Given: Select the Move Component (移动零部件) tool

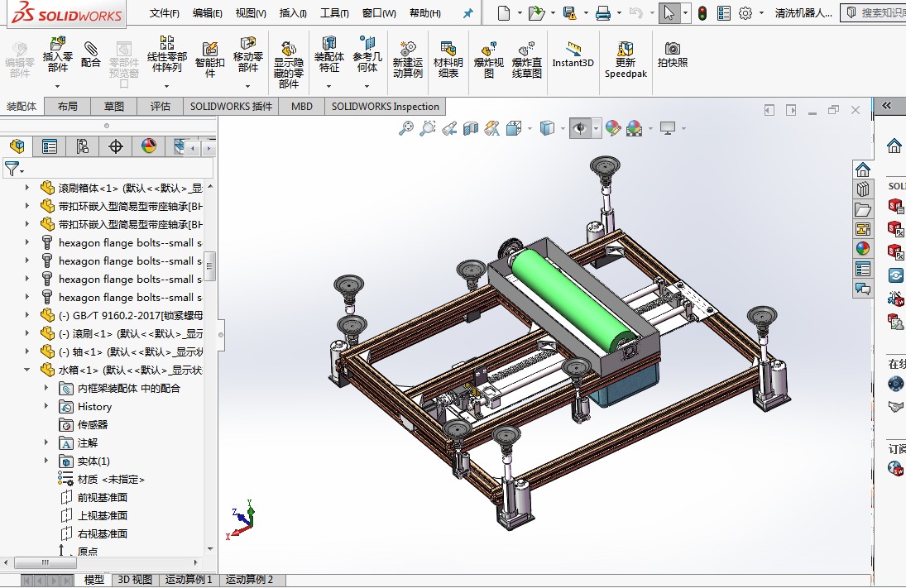Looking at the screenshot, I should coord(248,54).
